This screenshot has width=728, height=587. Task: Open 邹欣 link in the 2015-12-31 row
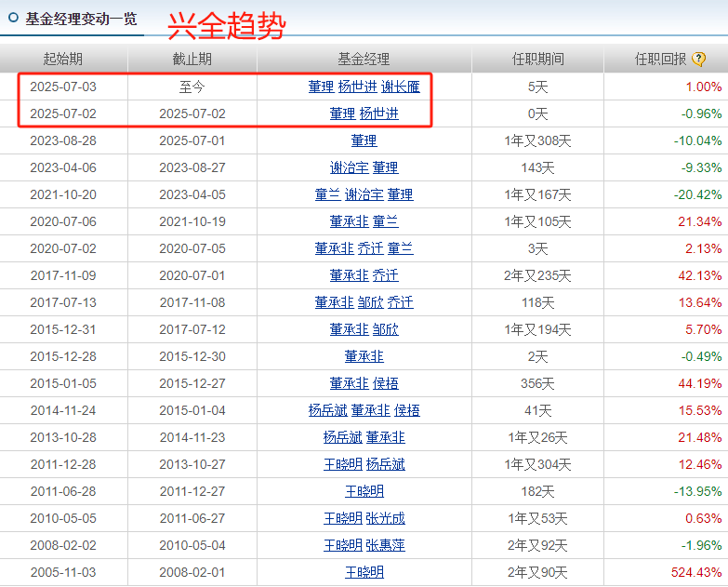385,329
